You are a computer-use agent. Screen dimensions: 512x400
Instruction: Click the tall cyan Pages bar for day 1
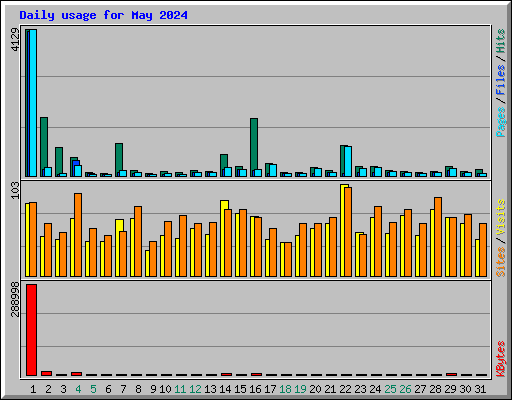point(33,103)
